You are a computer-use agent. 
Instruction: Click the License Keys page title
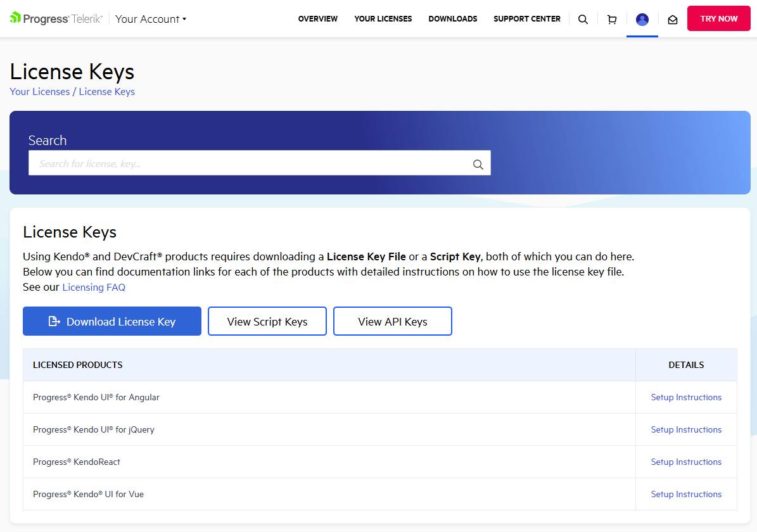[x=72, y=72]
